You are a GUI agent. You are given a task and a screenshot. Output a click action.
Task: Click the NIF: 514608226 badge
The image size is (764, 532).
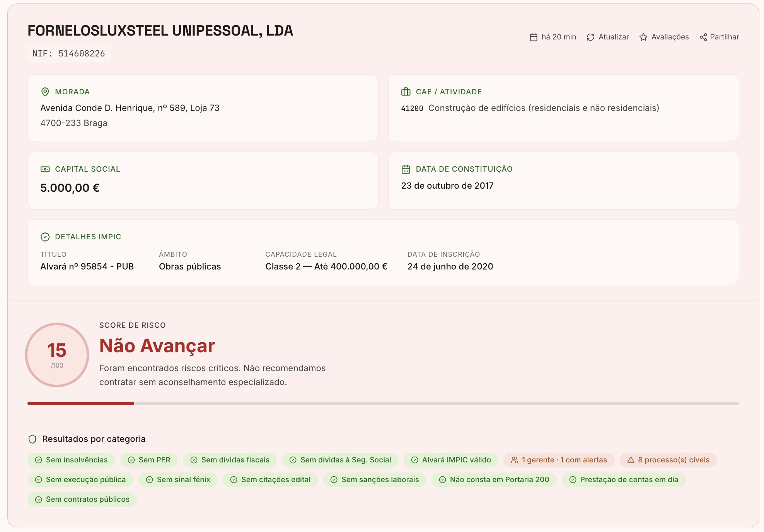tap(69, 53)
